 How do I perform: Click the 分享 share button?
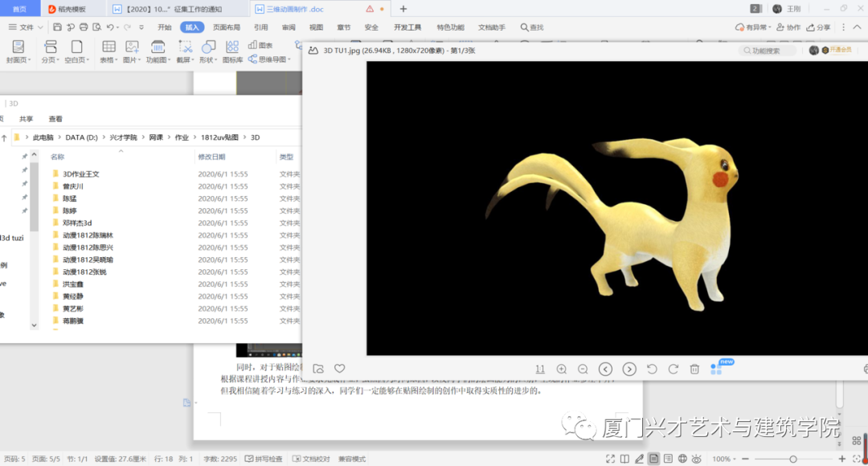(818, 27)
